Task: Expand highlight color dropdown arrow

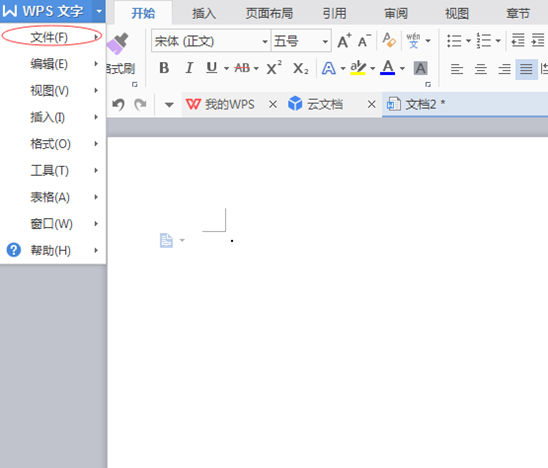Action: click(373, 69)
